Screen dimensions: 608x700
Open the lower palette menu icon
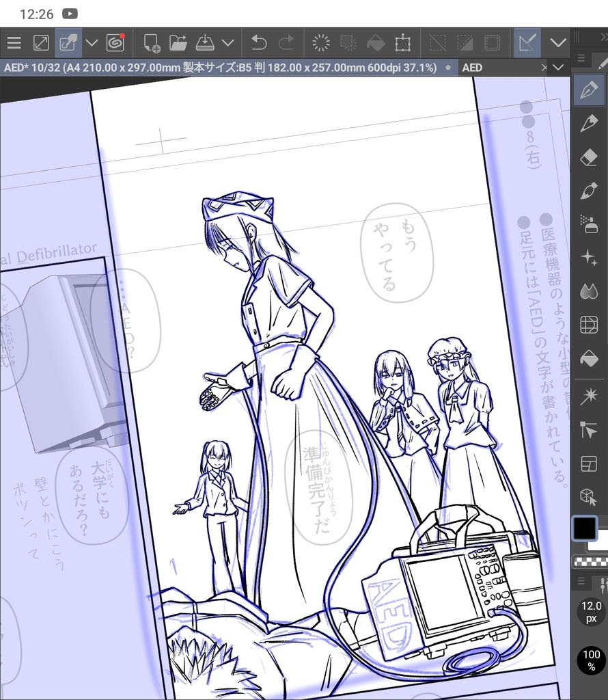pos(581,581)
